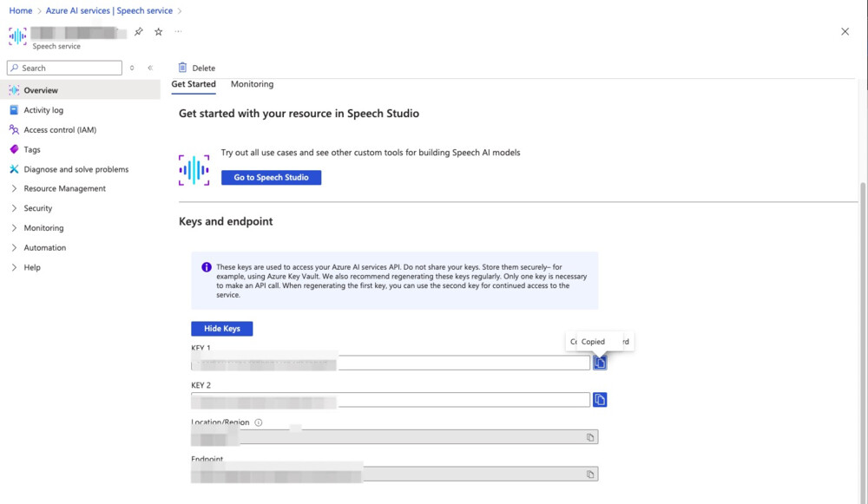Delete the Speech service resource
The image size is (868, 504).
(x=198, y=67)
